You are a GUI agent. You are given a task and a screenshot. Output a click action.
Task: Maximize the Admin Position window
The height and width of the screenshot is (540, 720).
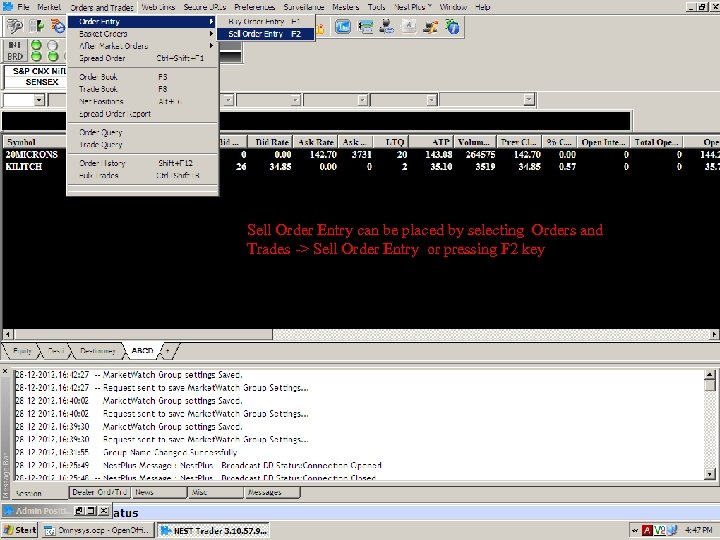click(91, 511)
